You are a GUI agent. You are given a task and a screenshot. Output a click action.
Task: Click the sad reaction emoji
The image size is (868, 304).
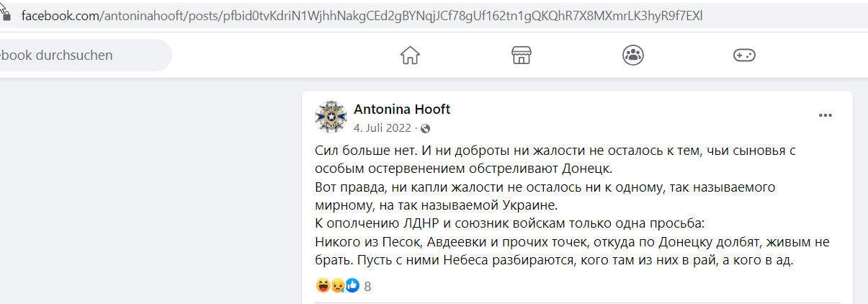336,286
